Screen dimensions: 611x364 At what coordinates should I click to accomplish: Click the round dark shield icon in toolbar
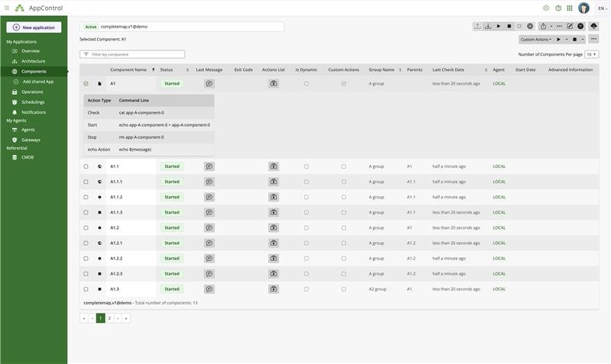tap(580, 26)
